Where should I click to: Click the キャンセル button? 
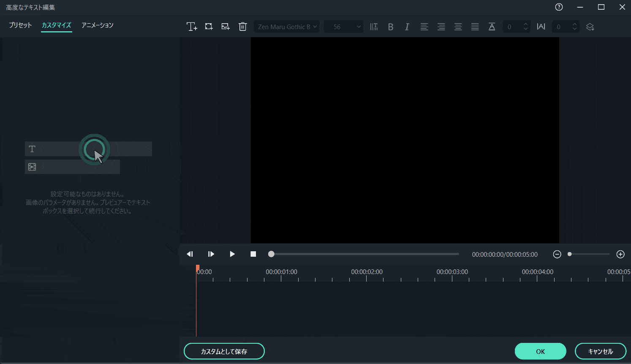(600, 351)
